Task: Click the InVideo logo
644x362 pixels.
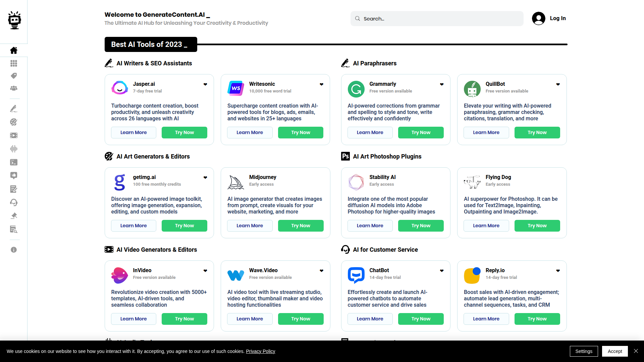Action: coord(120,276)
